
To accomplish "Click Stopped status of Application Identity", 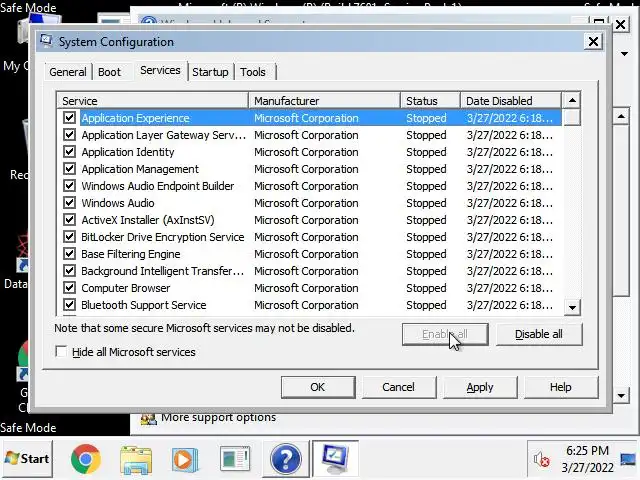I will pyautogui.click(x=426, y=152).
